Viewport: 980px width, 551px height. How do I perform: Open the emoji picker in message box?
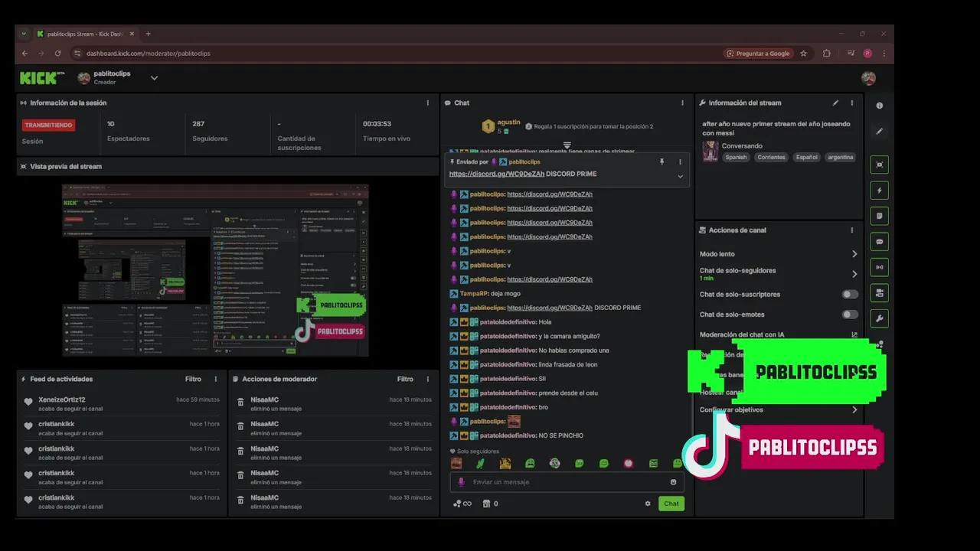[673, 482]
